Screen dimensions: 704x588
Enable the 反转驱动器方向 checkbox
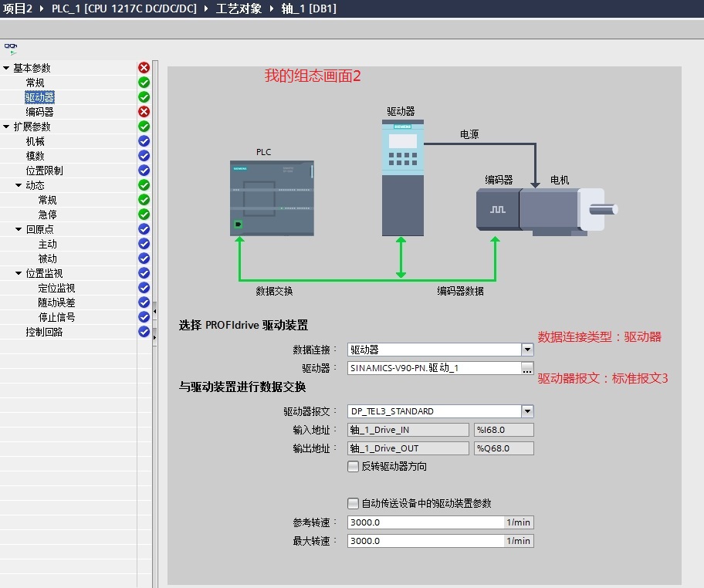(x=354, y=466)
